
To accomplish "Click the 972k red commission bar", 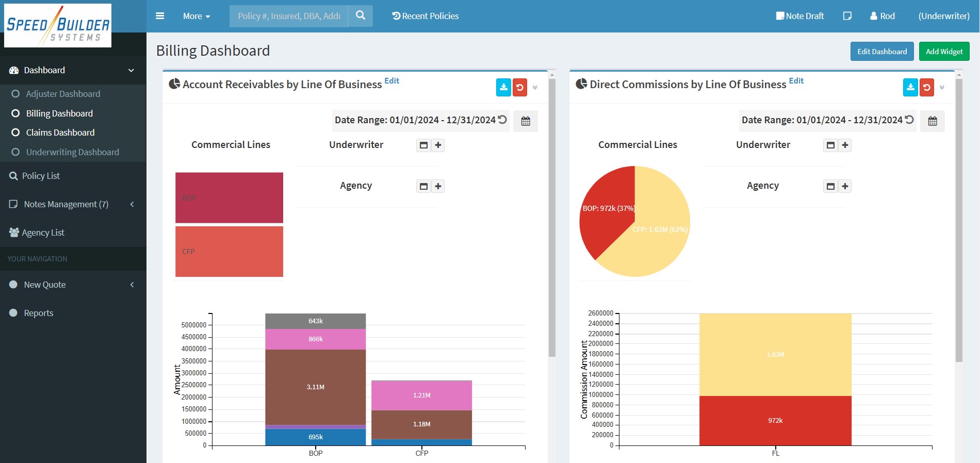I will (775, 421).
